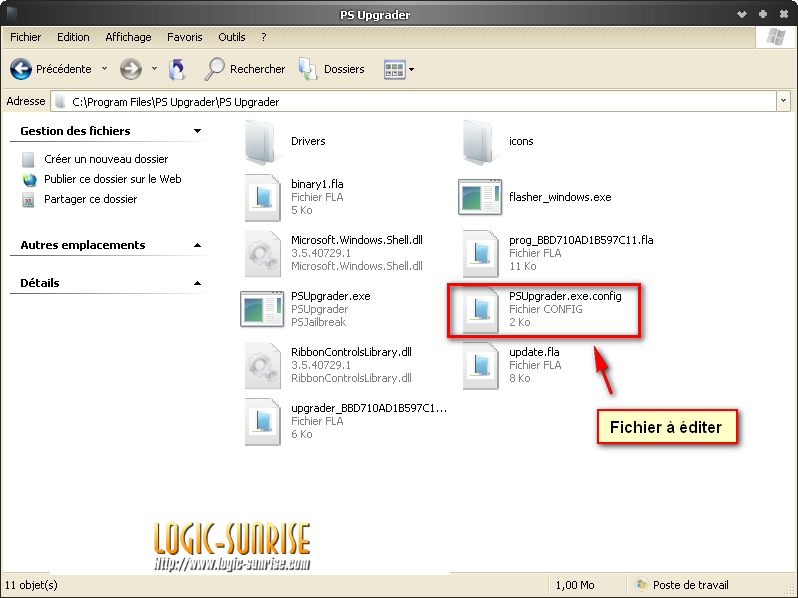This screenshot has height=598, width=798.
Task: Open the icons folder
Action: 479,142
